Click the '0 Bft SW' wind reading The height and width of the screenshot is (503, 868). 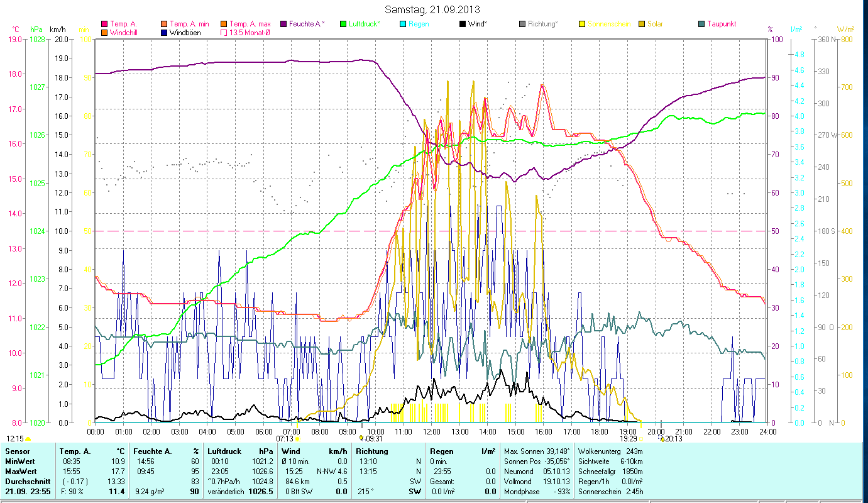[299, 491]
